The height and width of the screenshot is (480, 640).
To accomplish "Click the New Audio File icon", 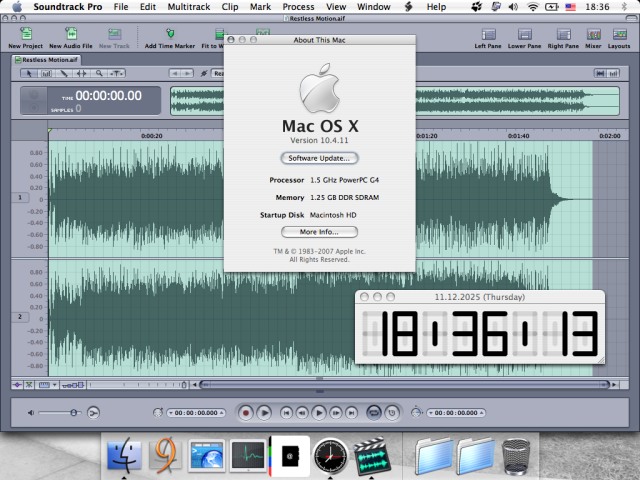I will coord(69,36).
